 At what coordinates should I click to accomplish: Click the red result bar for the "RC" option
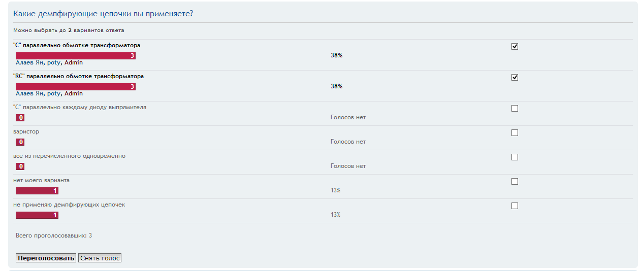pos(75,87)
